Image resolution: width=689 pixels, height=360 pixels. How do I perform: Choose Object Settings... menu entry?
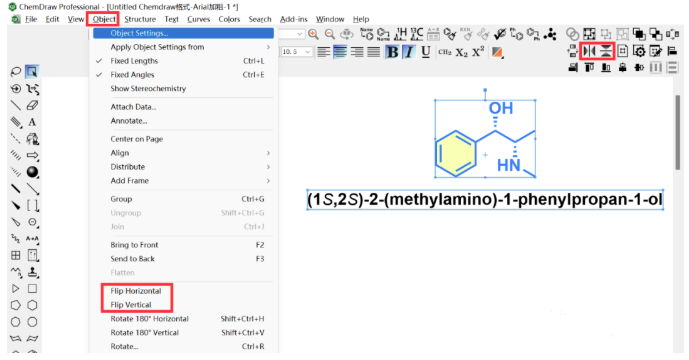[183, 33]
